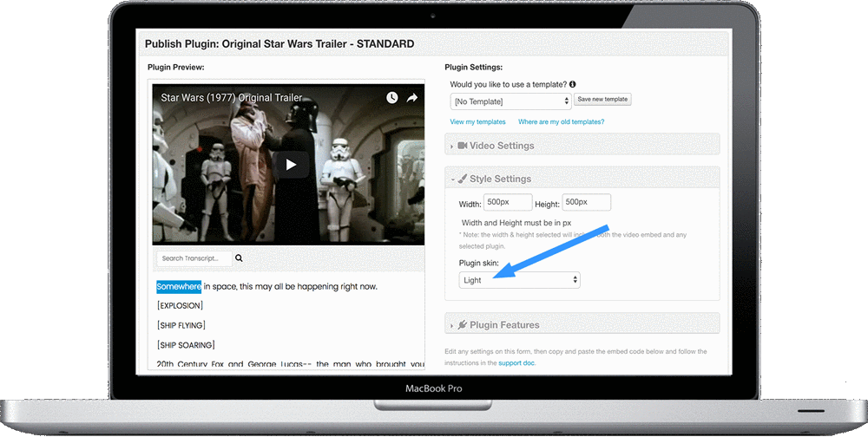Play the Star Wars trailer video

(291, 165)
